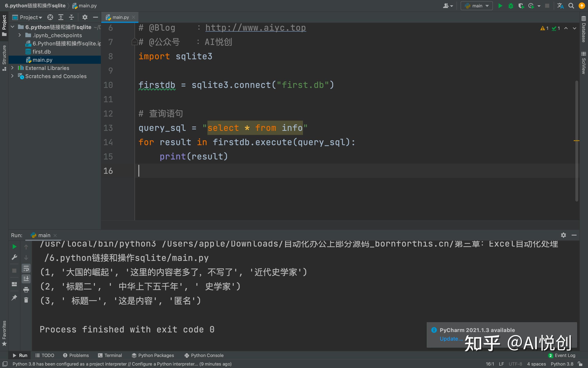This screenshot has height=368, width=588.
Task: Open the translation plugin icon
Action: click(560, 6)
